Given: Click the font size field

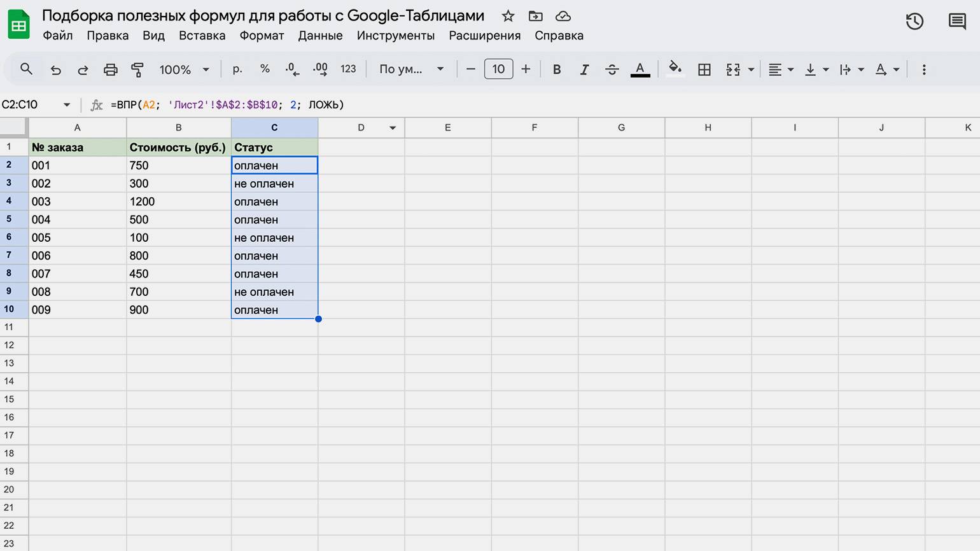Looking at the screenshot, I should [x=498, y=69].
